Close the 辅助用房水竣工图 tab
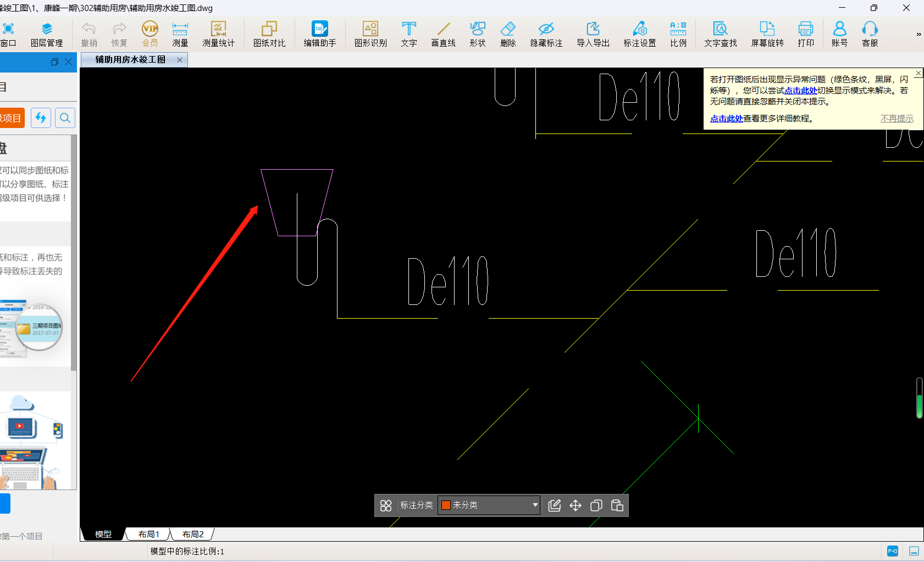Image resolution: width=924 pixels, height=562 pixels. tap(179, 60)
